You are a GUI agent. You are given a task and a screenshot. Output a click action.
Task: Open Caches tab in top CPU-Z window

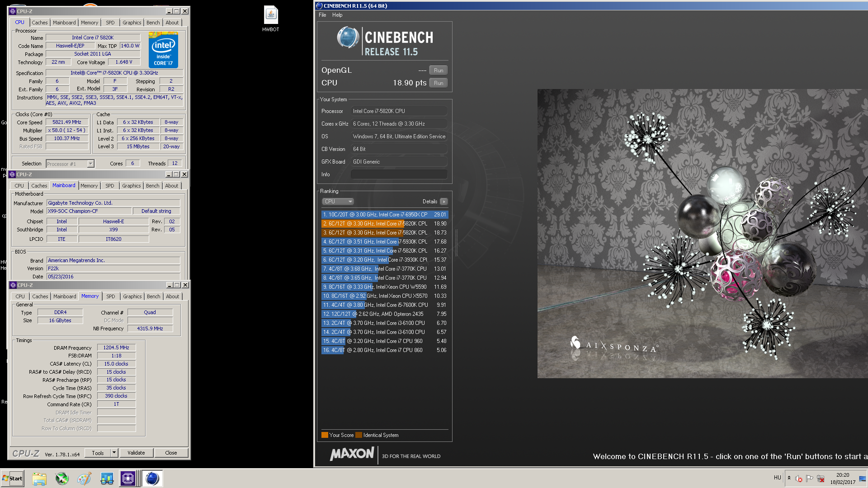coord(40,23)
